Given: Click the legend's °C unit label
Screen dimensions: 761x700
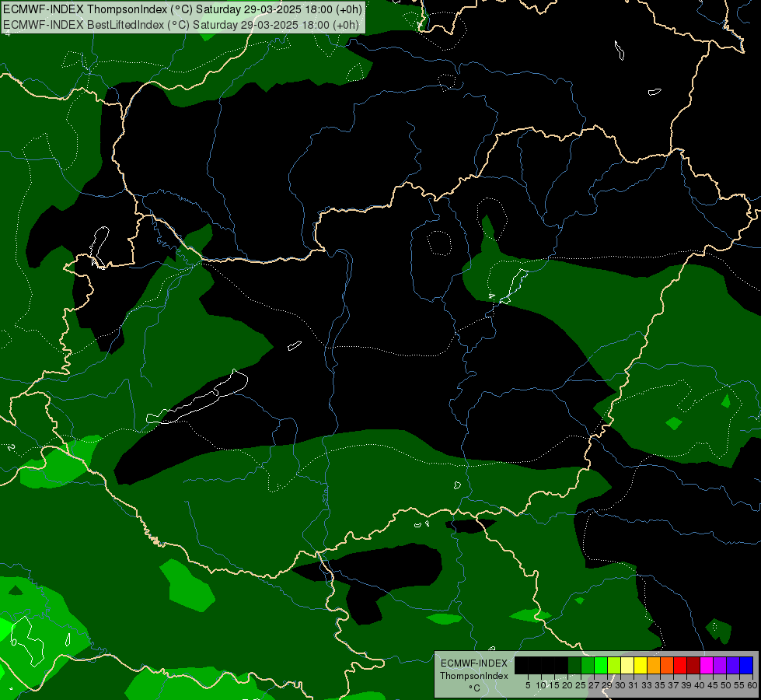Looking at the screenshot, I should coord(475,688).
